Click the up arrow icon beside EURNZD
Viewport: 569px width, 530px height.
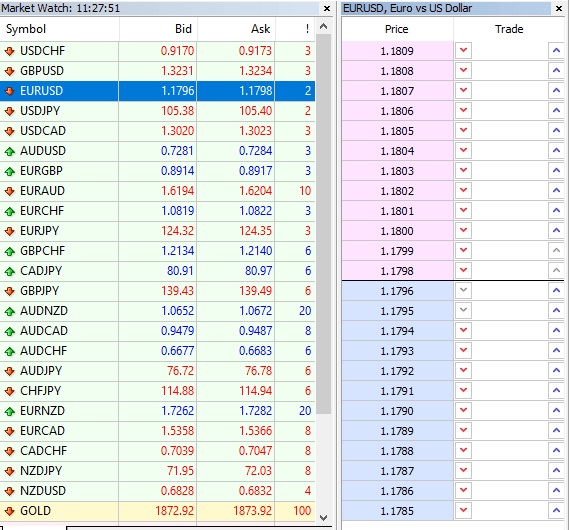point(10,411)
